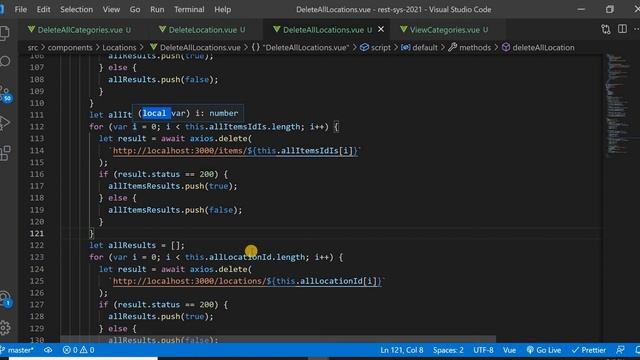The image size is (640, 360).
Task: Click the src breadcrumb segment
Action: coord(33,47)
